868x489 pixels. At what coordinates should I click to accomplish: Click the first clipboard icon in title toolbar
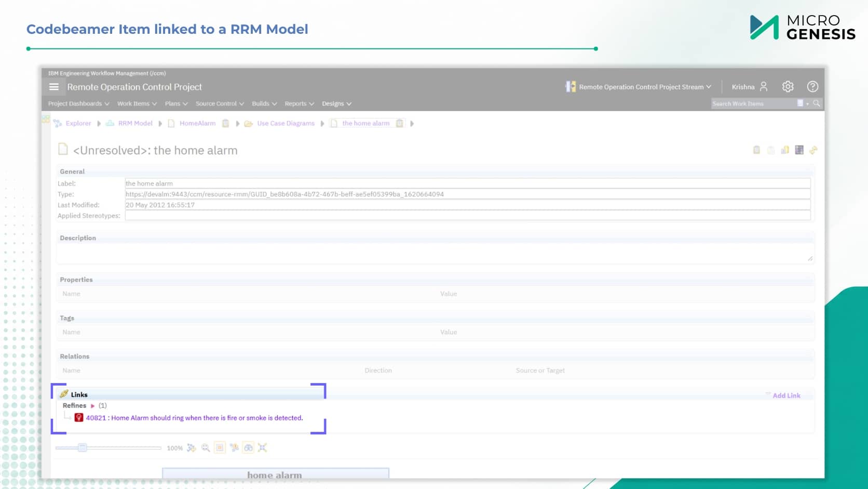coord(756,150)
